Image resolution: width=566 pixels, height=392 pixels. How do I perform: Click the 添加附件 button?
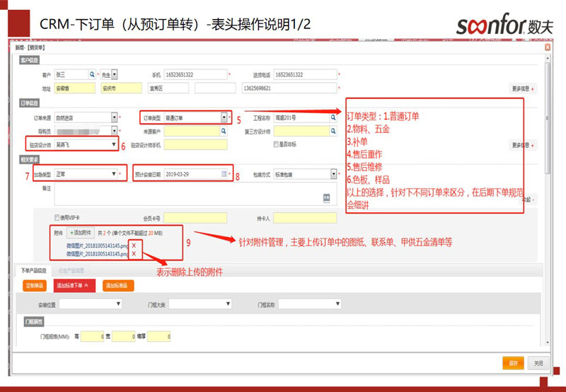coord(81,232)
